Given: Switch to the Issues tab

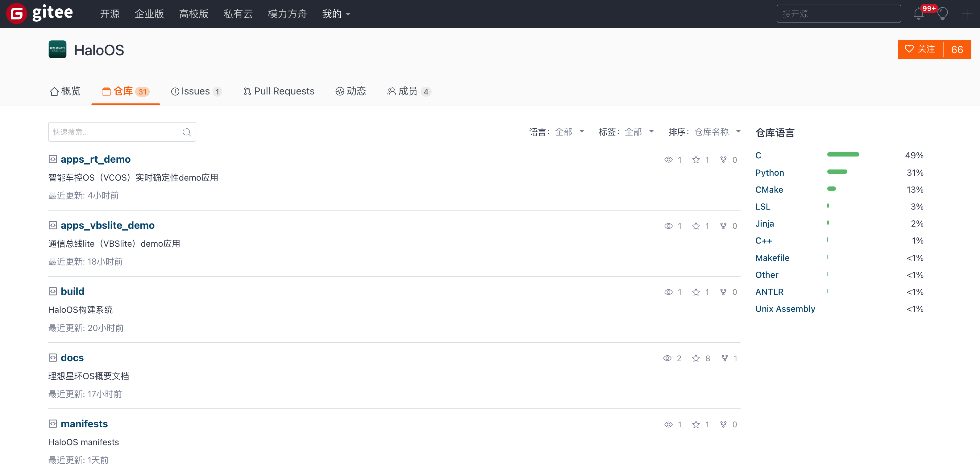Looking at the screenshot, I should click(x=196, y=91).
